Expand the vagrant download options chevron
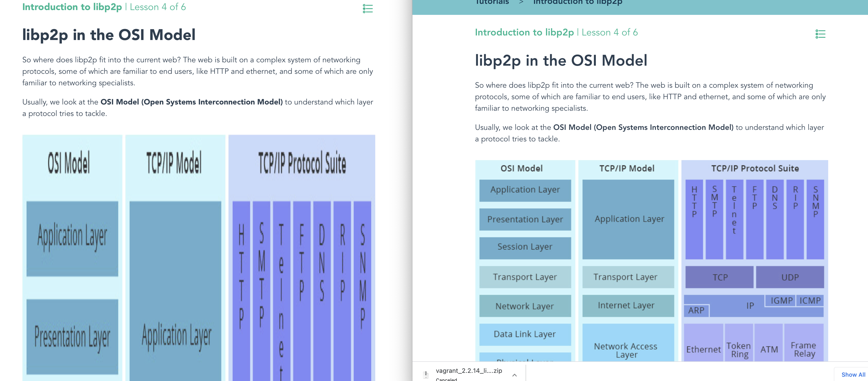Viewport: 868px width, 381px height. (514, 375)
